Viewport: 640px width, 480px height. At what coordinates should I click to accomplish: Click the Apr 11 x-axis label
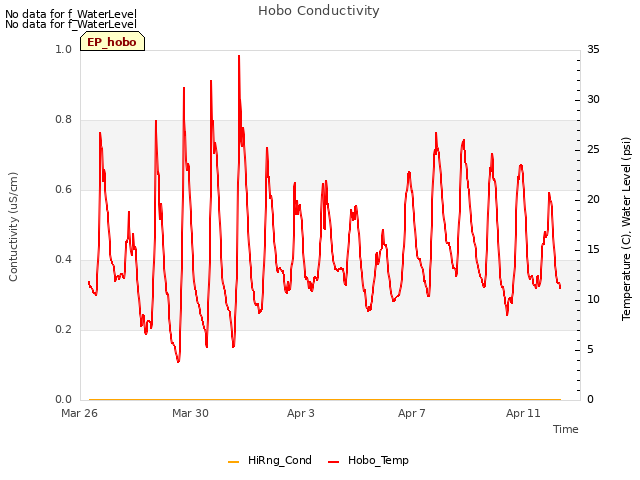[523, 413]
